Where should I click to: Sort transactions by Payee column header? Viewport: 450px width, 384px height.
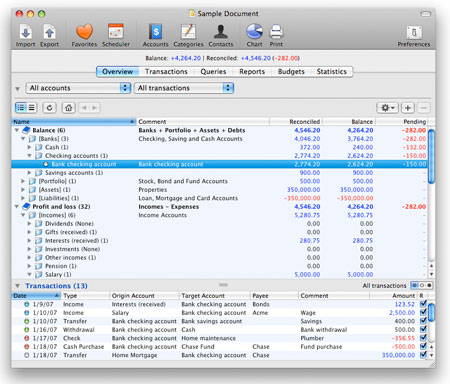tap(274, 296)
